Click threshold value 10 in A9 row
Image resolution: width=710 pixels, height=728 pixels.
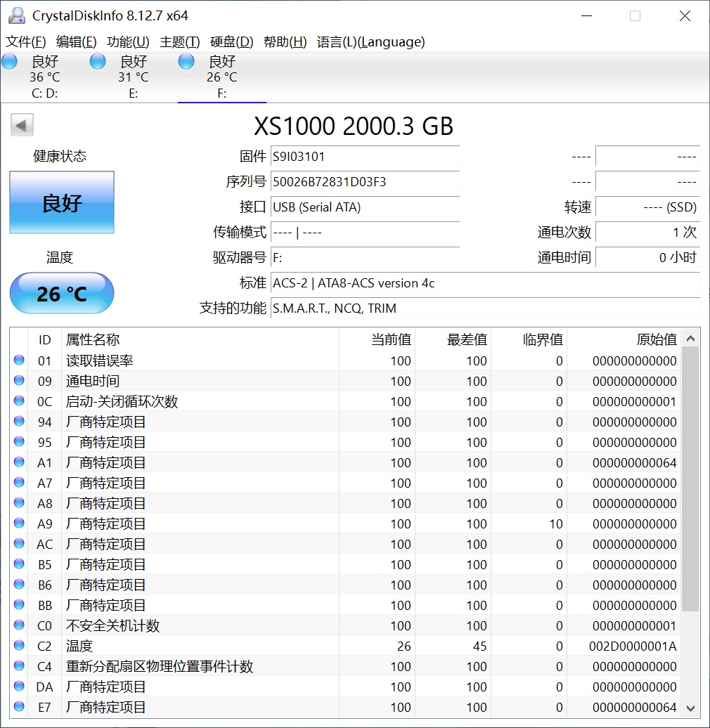point(556,524)
